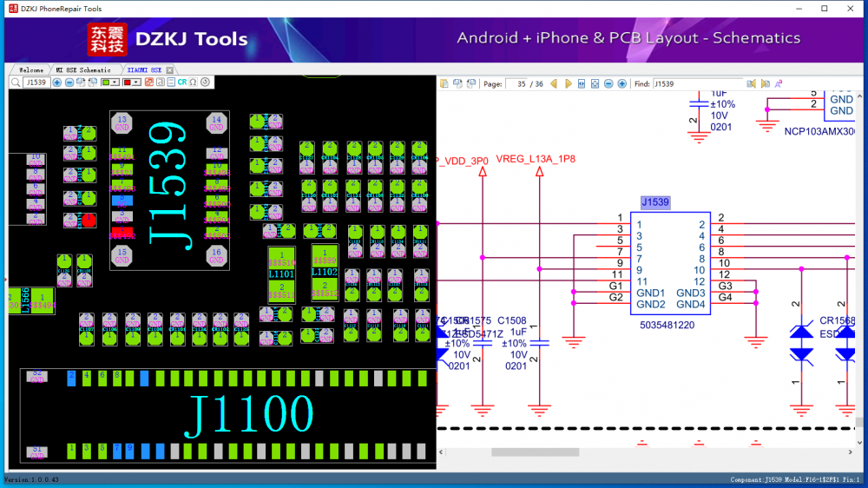Image resolution: width=868 pixels, height=488 pixels.
Task: Click the red color swatch
Action: click(128, 82)
